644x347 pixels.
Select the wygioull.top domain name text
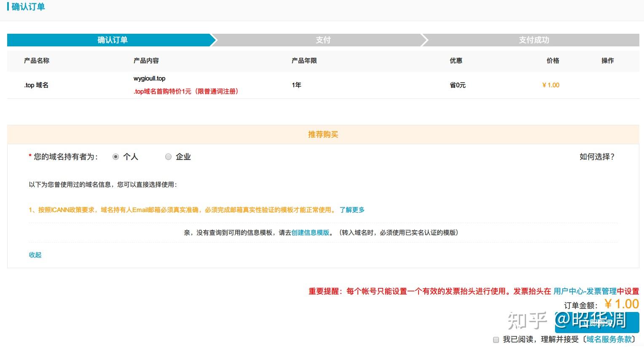(149, 78)
